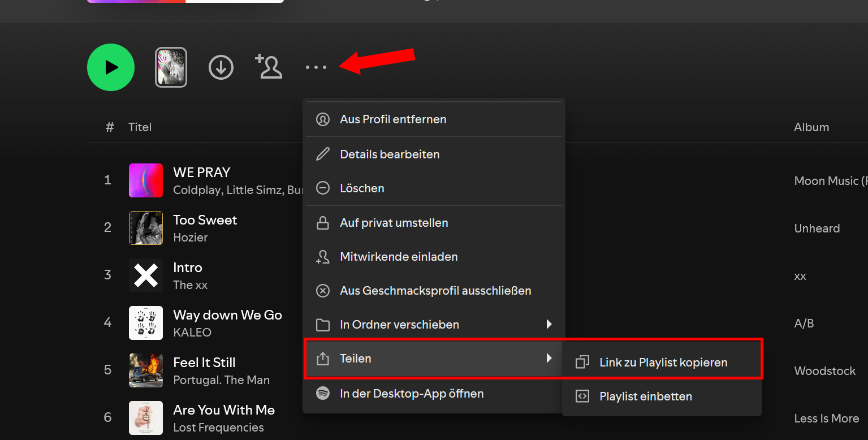Expand the 'Teilen' submenu arrow
This screenshot has width=868, height=440.
click(549, 359)
